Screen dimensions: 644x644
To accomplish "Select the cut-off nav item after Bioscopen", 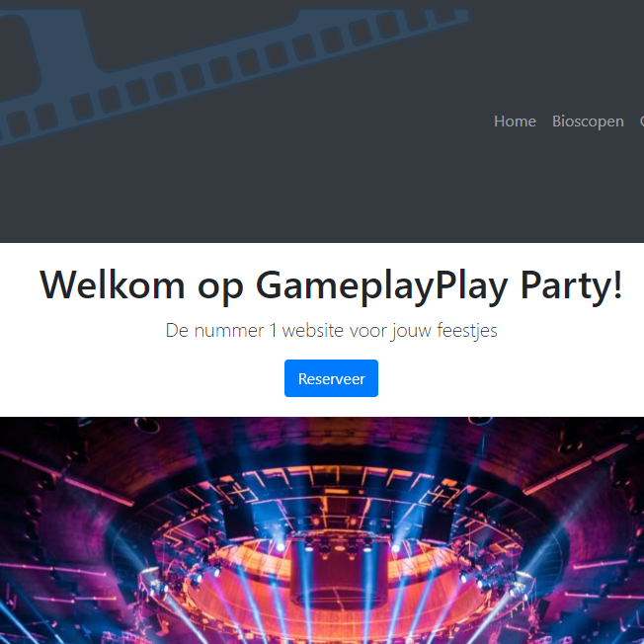I will point(642,121).
